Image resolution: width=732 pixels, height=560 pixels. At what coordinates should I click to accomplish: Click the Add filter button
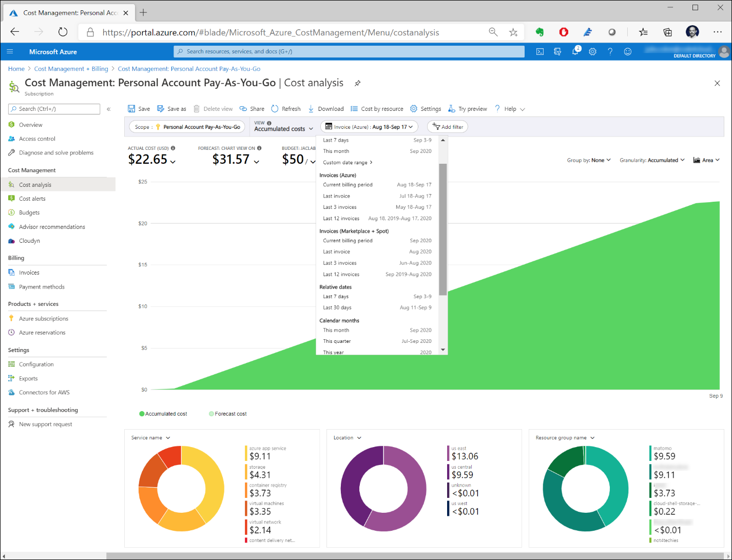448,127
